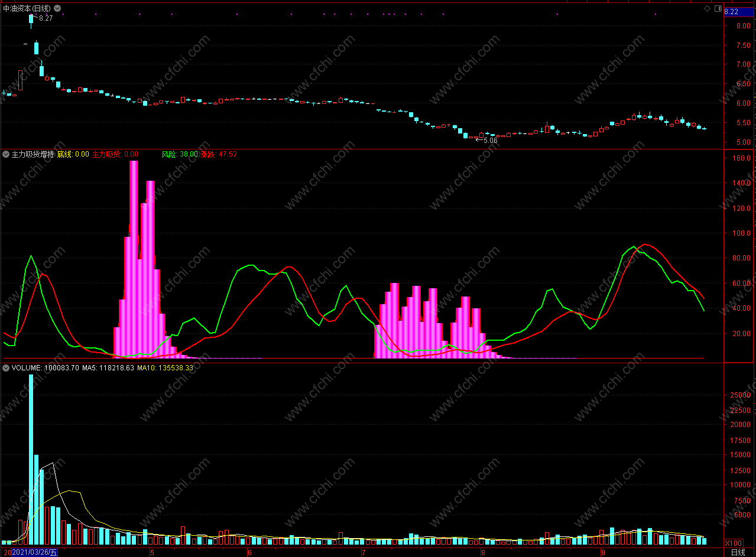Click the 涨跌: 47.52 value label
Screen dimensions: 756x557
(219, 154)
